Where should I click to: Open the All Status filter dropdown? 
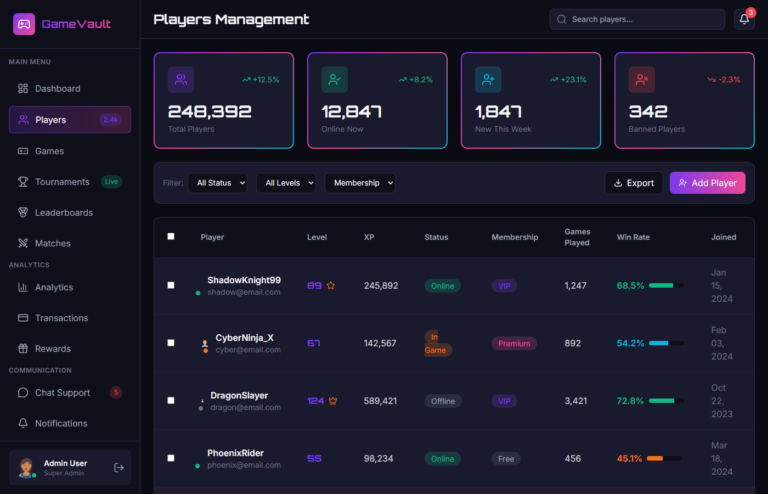(x=218, y=183)
